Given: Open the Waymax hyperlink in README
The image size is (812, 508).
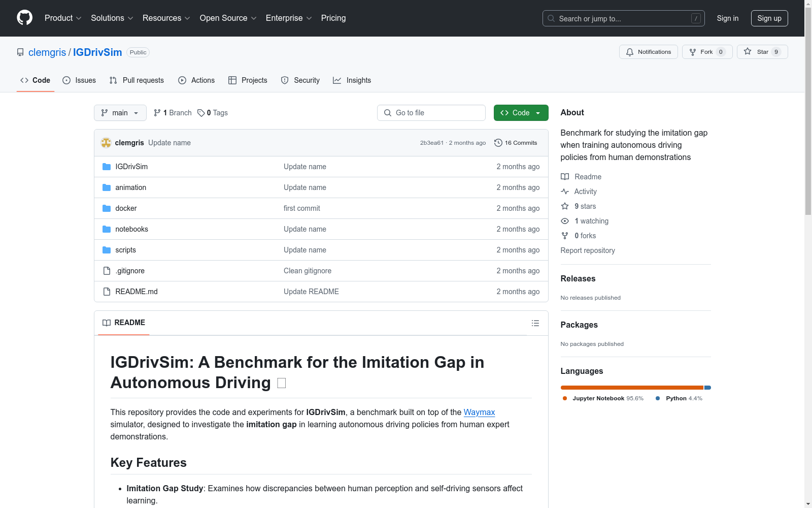Looking at the screenshot, I should (x=479, y=412).
